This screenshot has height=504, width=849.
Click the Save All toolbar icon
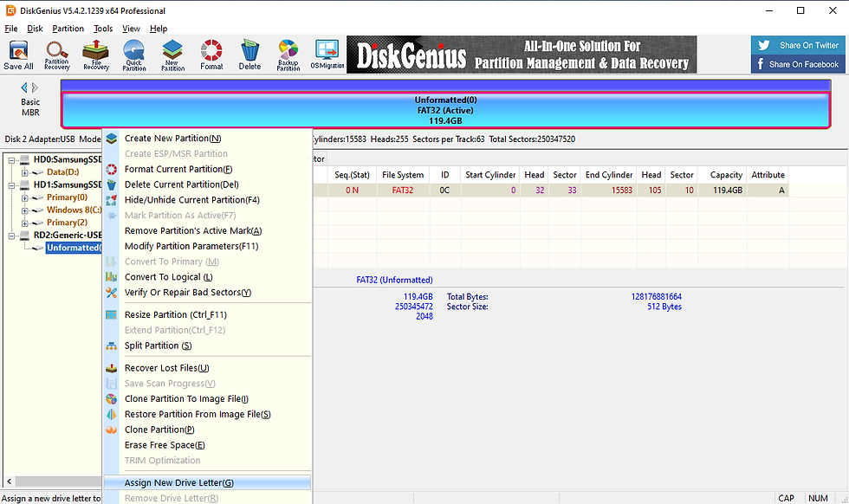coord(18,55)
